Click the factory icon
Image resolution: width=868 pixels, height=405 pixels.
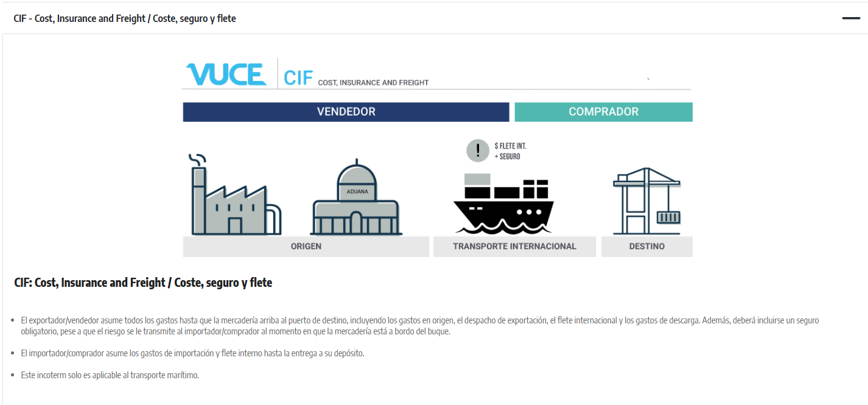click(236, 194)
